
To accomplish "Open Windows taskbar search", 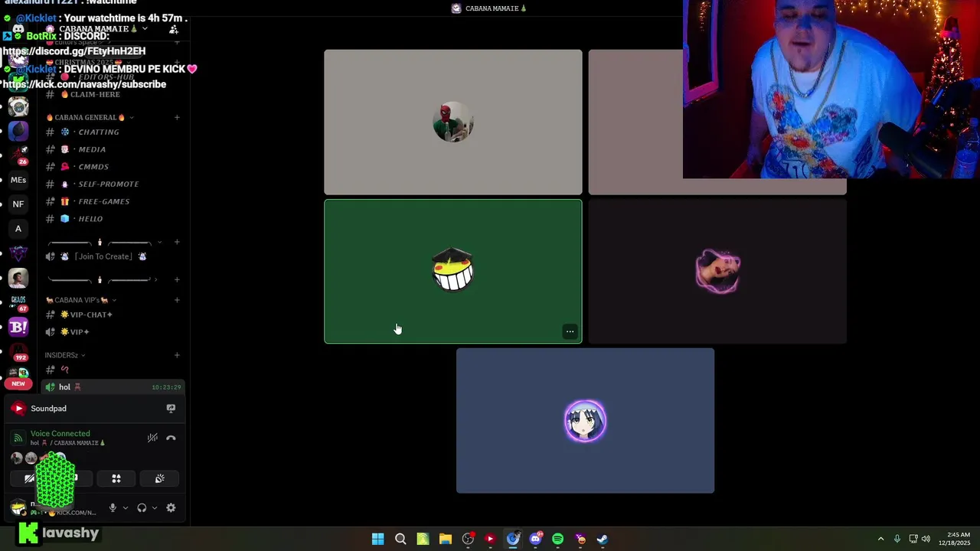I will 400,539.
